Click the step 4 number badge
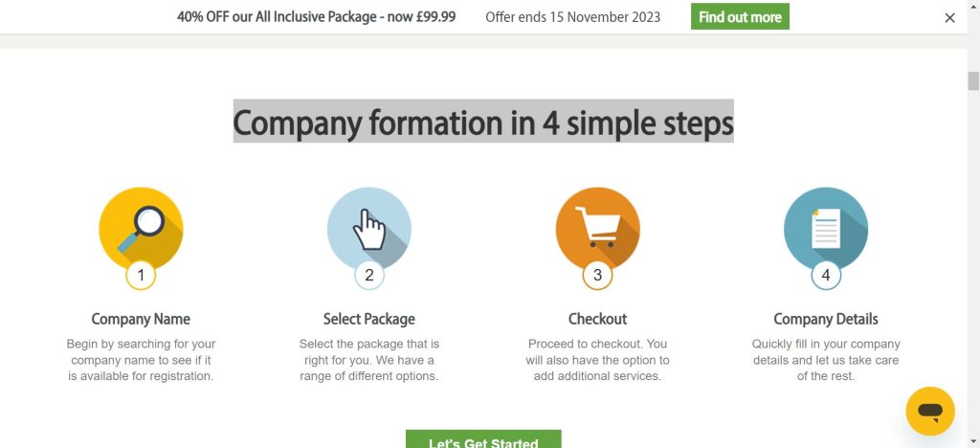The height and width of the screenshot is (448, 980). pos(826,276)
